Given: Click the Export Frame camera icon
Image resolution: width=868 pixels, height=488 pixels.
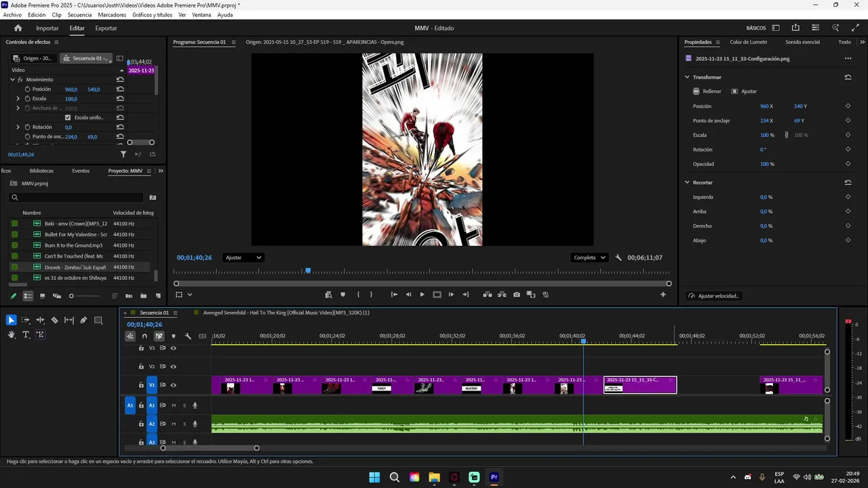Looking at the screenshot, I should 517,295.
